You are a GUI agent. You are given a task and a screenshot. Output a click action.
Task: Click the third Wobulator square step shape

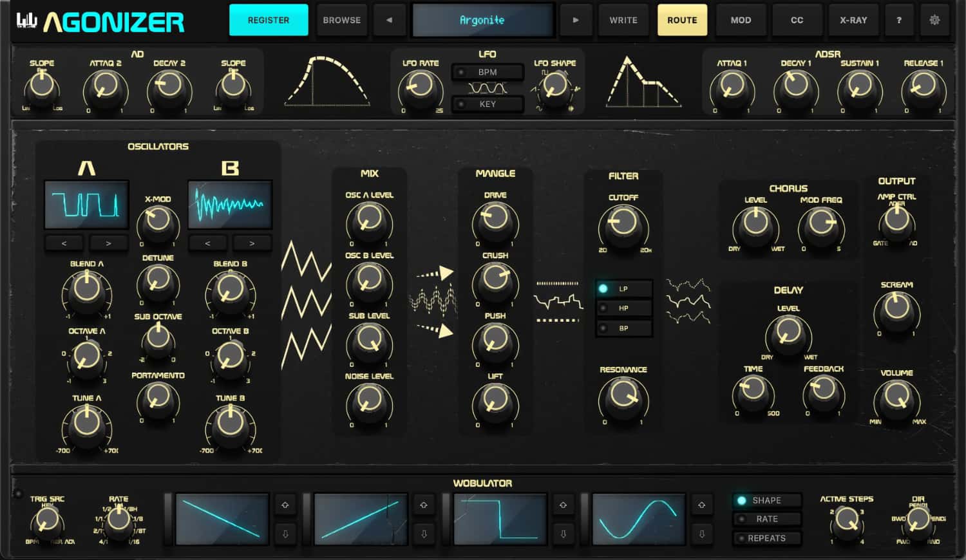click(500, 519)
